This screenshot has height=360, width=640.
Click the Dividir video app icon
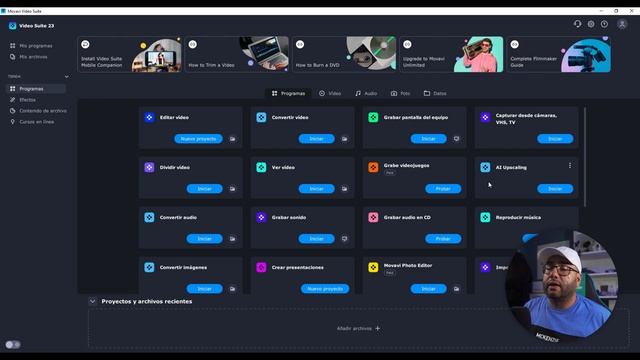pos(149,167)
